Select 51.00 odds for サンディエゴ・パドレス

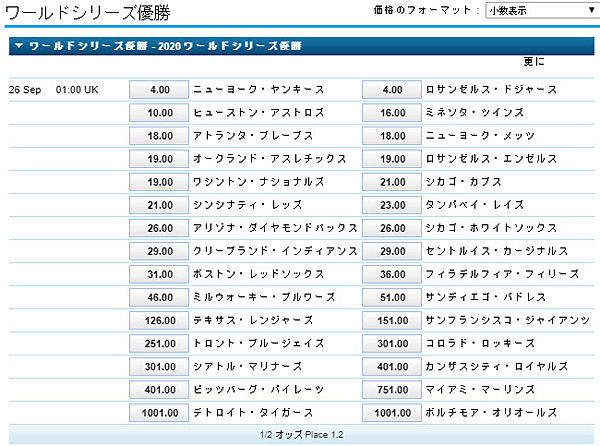coord(392,298)
